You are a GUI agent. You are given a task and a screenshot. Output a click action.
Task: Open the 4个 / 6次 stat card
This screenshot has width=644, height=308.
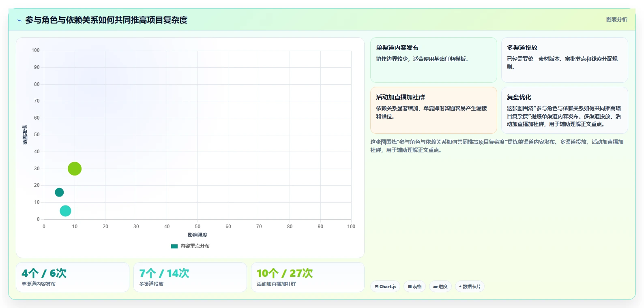click(73, 277)
